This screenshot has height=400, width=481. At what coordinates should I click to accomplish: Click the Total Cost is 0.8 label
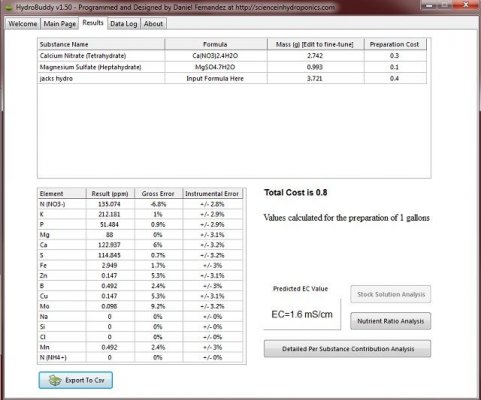pyautogui.click(x=296, y=192)
